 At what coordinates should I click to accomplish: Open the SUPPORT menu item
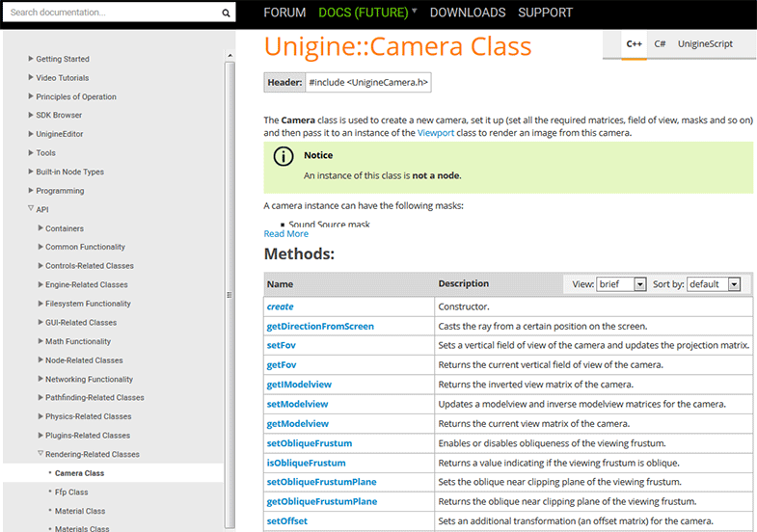545,13
